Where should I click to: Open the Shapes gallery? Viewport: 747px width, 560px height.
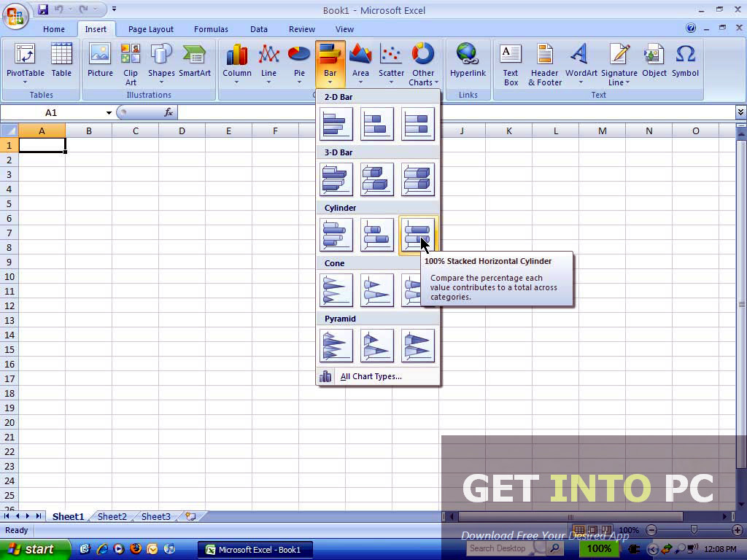[161, 64]
